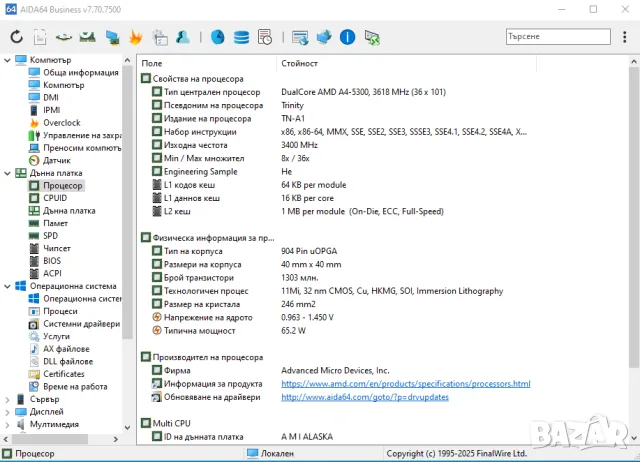640x462 pixels.
Task: Open CPUID under Дънна платка
Action: pos(55,198)
